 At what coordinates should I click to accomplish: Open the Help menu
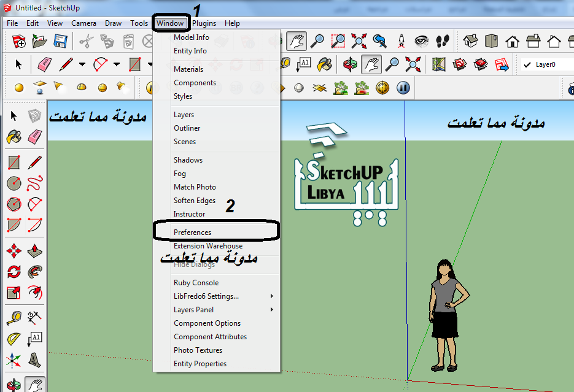coord(232,23)
